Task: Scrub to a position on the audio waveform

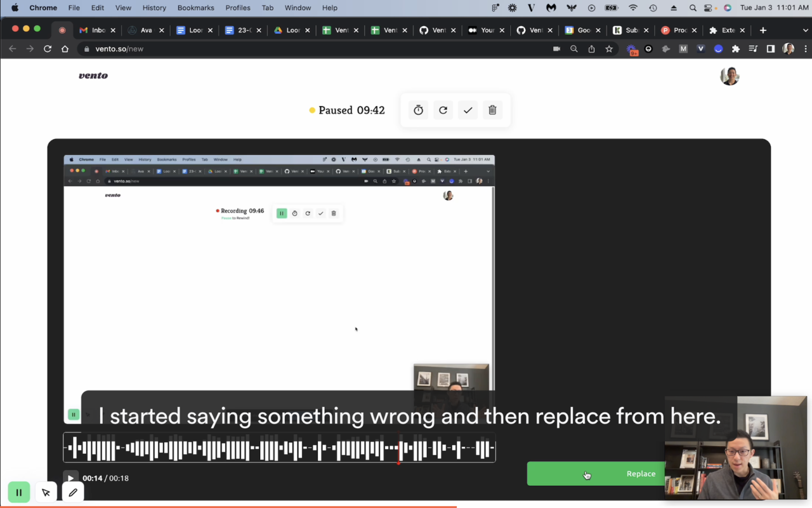Action: coord(279,448)
